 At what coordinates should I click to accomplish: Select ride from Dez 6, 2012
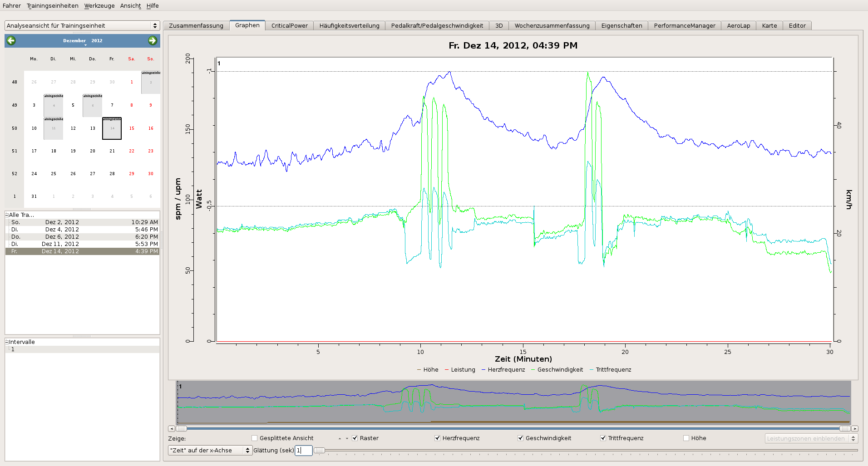pyautogui.click(x=82, y=237)
